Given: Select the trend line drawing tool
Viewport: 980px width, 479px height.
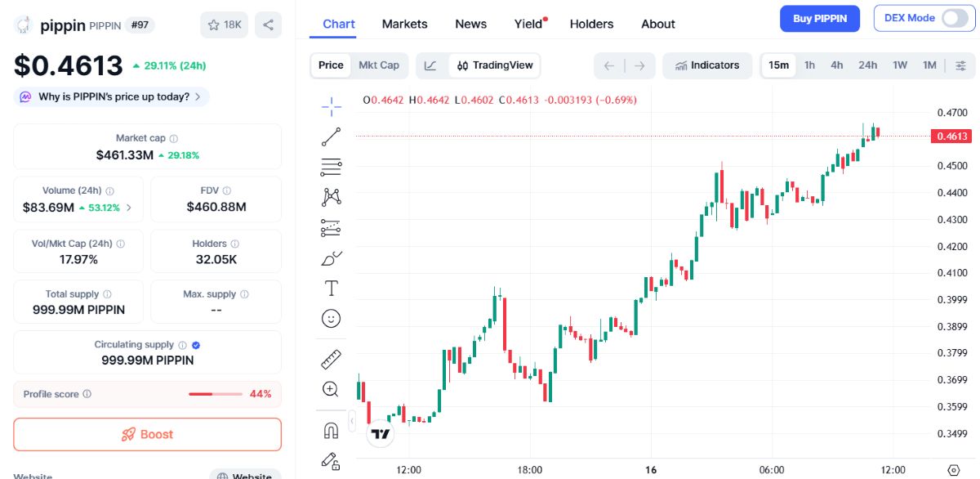Looking at the screenshot, I should 331,137.
